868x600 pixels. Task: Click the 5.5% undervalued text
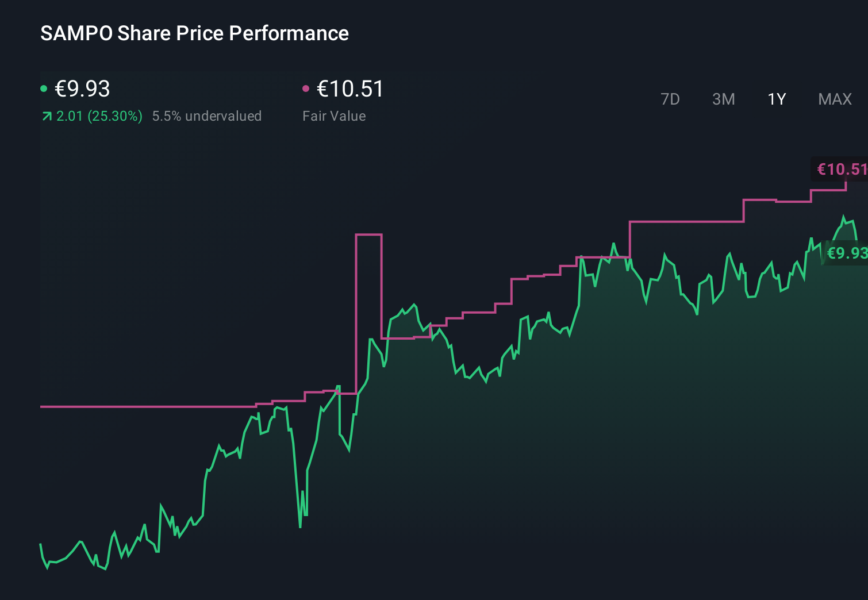coord(206,116)
